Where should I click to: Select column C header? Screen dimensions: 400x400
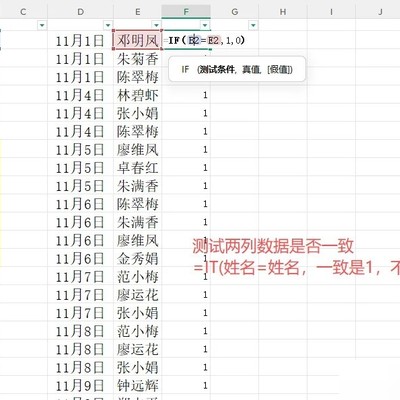click(x=23, y=12)
